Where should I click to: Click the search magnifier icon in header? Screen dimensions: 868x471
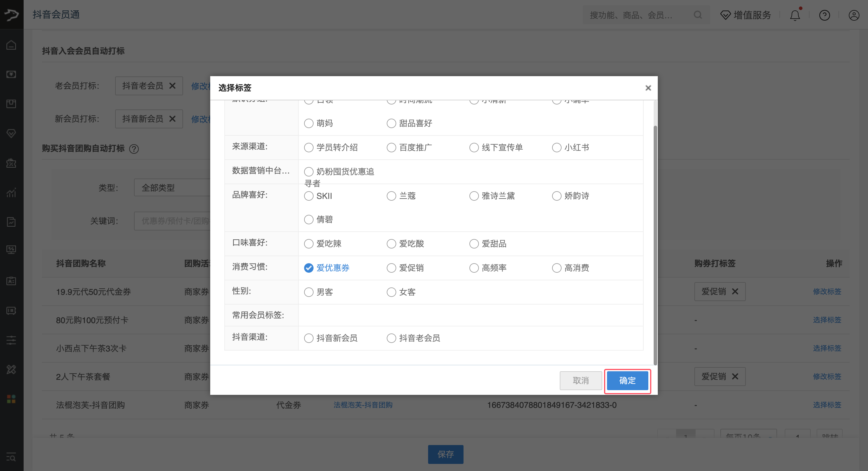click(x=697, y=15)
